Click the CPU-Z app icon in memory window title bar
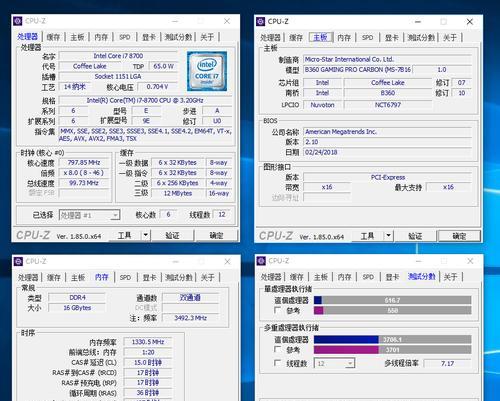Screen dimensions: 500x401 [18, 261]
